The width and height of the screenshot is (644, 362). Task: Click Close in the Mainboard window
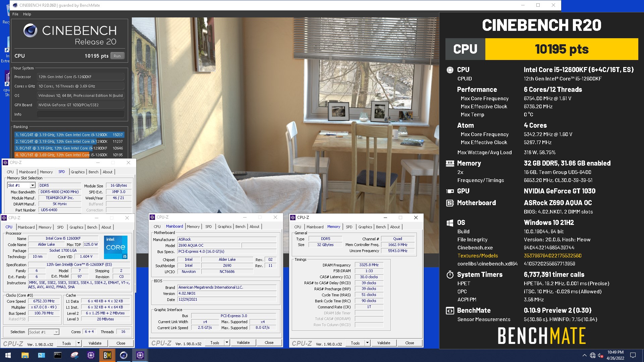269,343
